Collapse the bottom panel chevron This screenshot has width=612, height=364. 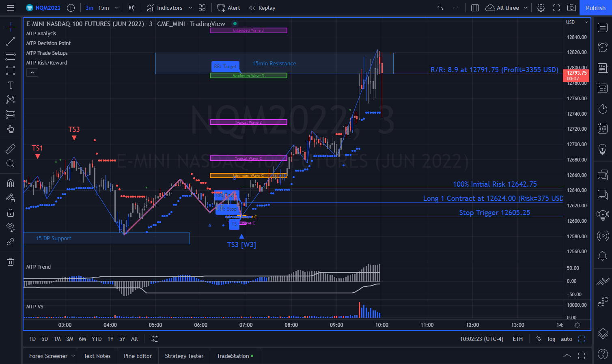567,356
